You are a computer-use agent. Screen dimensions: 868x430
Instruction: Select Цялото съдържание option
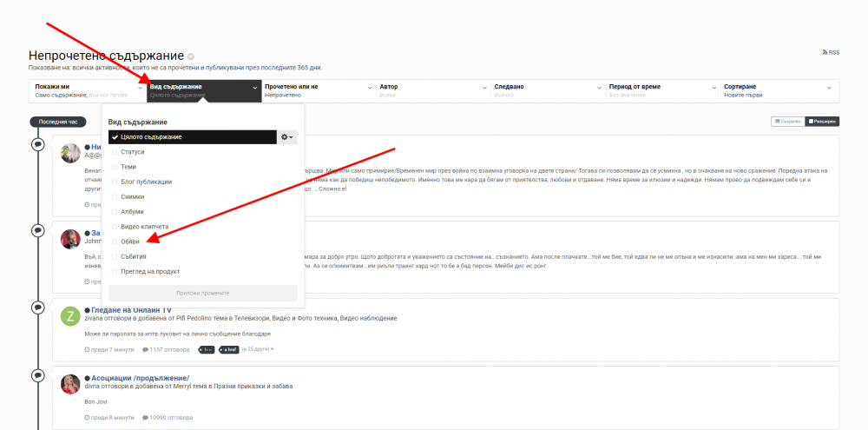point(193,137)
